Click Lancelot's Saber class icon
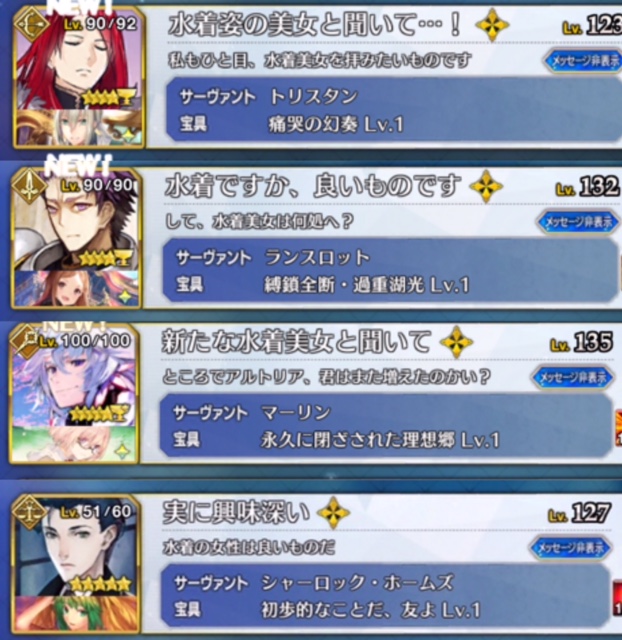 point(29,186)
